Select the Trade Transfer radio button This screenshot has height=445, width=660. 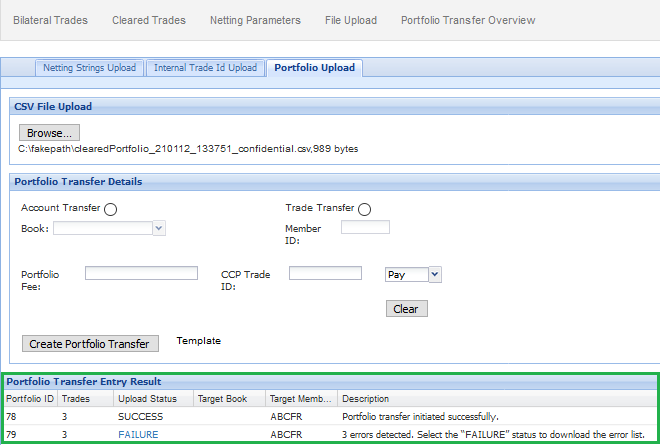tap(364, 209)
